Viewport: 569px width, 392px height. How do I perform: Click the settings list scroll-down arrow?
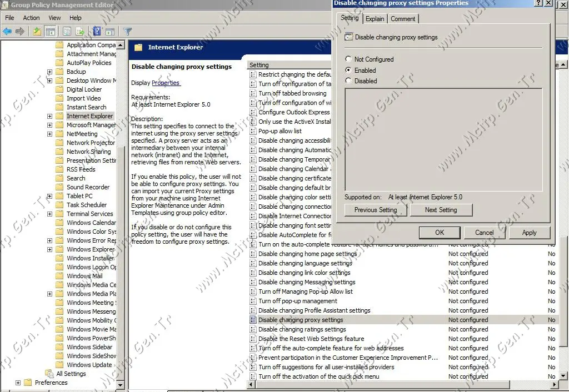pyautogui.click(x=563, y=376)
